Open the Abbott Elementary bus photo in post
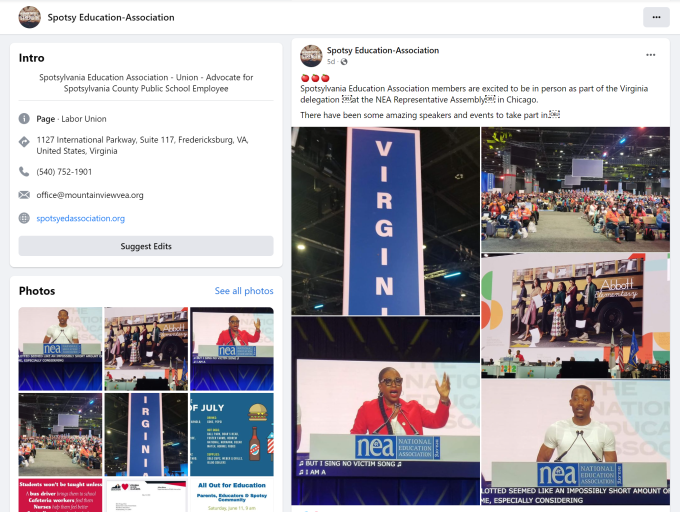680x512 pixels. (x=575, y=316)
